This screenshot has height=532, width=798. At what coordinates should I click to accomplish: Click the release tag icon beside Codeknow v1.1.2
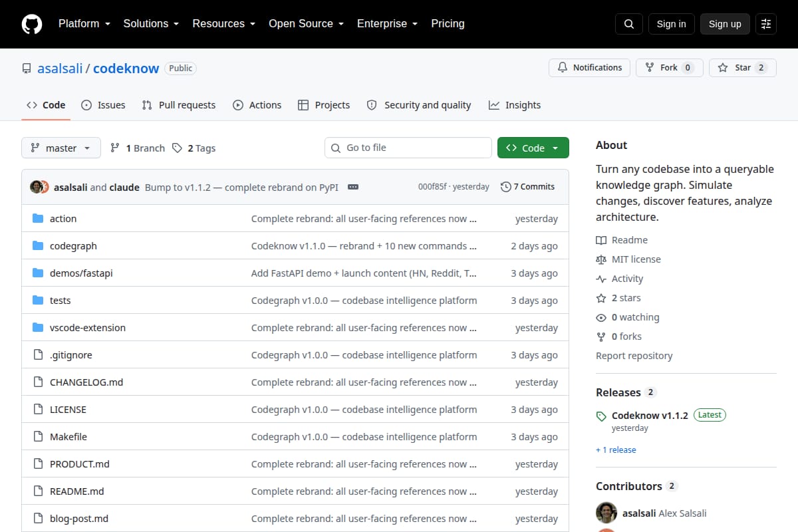601,416
